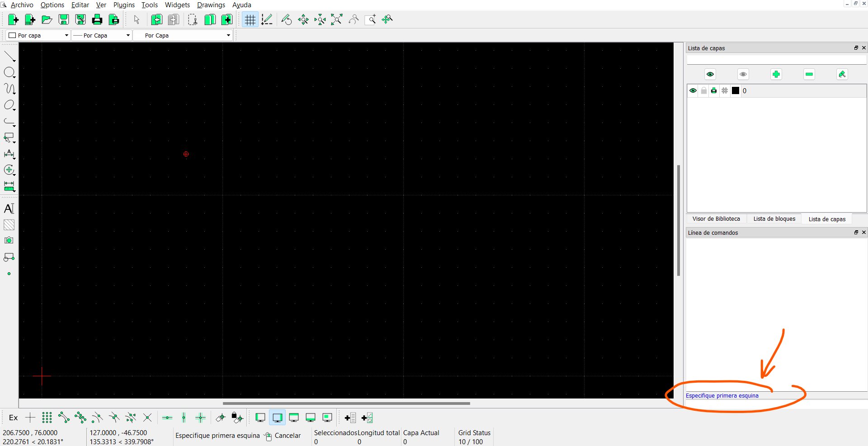Screen dimensions: 868x446
Task: Click layer 0 black color swatch
Action: pyautogui.click(x=736, y=91)
